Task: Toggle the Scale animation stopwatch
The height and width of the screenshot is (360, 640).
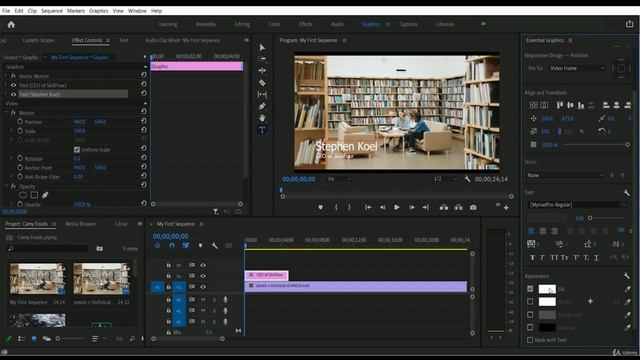Action: click(20, 131)
